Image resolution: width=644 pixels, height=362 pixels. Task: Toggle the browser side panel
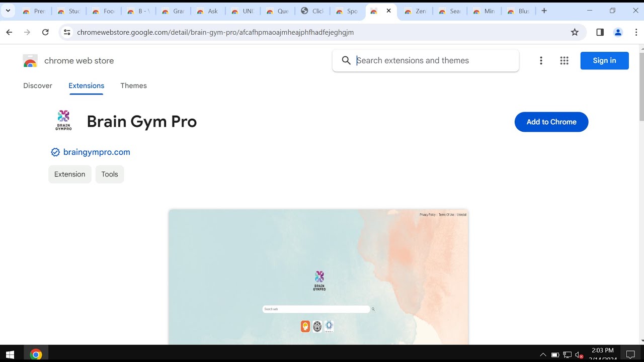[x=600, y=32]
